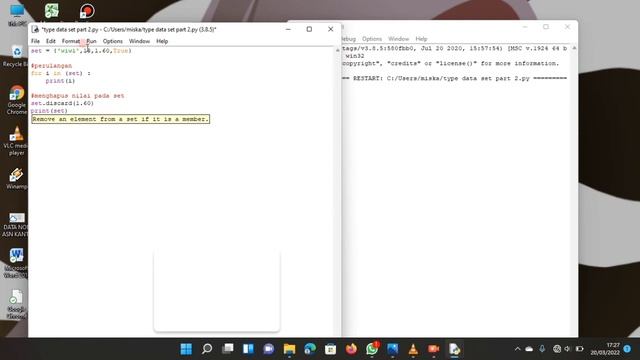Select the document file icon at desktop bottom-left
Image resolution: width=640 pixels, height=360 pixels.
(16, 304)
